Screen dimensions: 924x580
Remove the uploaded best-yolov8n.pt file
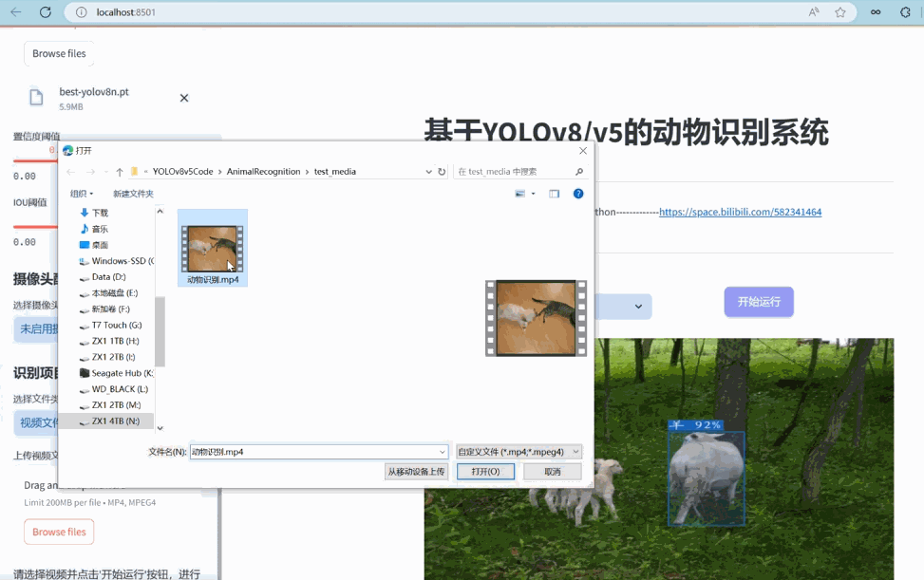pos(184,98)
